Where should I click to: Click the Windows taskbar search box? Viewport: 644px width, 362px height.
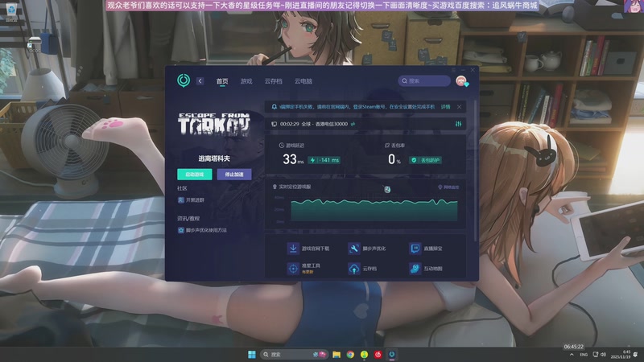(294, 354)
